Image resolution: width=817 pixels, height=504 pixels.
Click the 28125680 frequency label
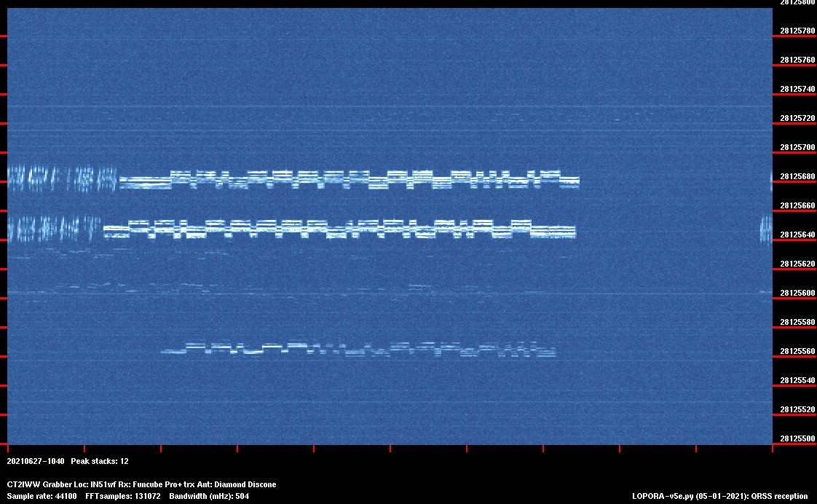tap(797, 177)
